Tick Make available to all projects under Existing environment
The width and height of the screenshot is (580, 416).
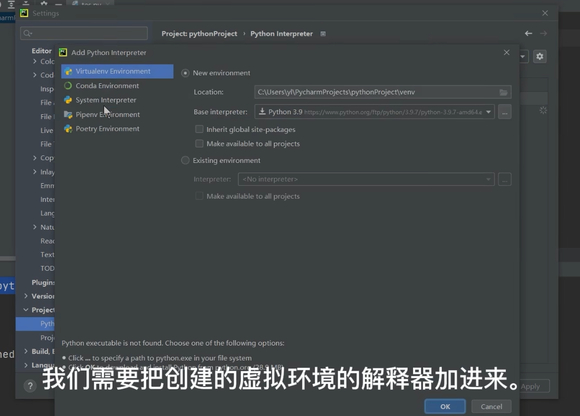point(199,196)
